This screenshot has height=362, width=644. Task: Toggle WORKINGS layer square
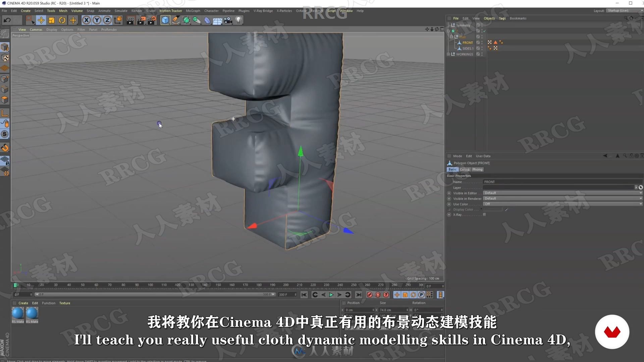[x=478, y=54]
